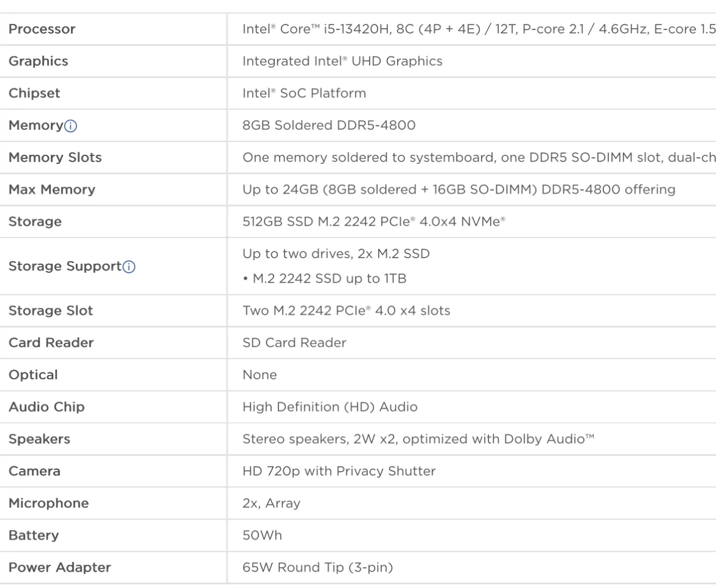
Task: Click the 50Wh battery value
Action: point(262,535)
